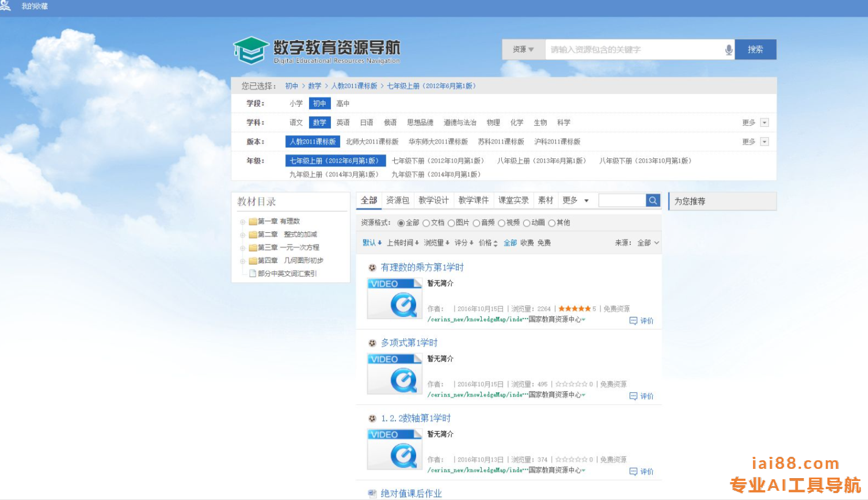Select the 动画 format radio button
The width and height of the screenshot is (868, 500).
pyautogui.click(x=526, y=223)
